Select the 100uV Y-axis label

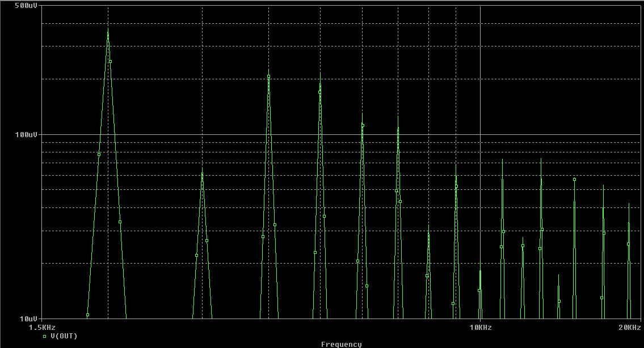coord(26,134)
